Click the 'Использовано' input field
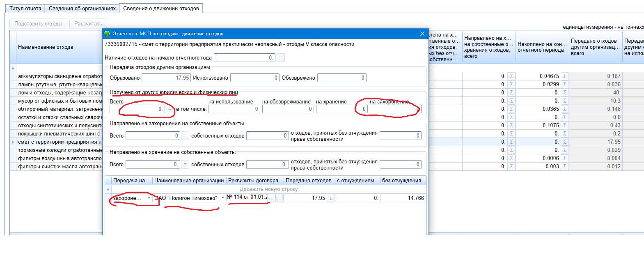 (x=254, y=78)
